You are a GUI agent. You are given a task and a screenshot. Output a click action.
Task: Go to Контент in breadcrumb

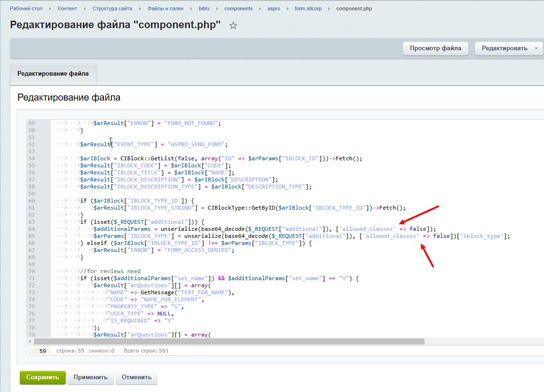pyautogui.click(x=68, y=8)
